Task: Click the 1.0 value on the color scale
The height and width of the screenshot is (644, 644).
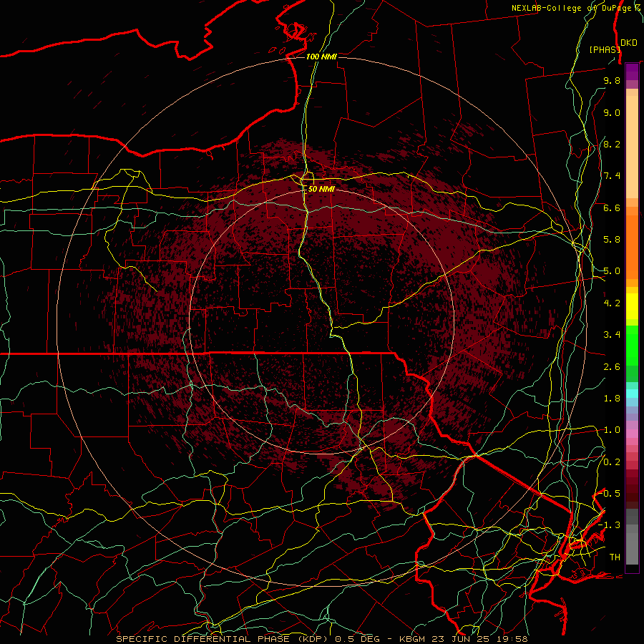Action: [x=612, y=430]
